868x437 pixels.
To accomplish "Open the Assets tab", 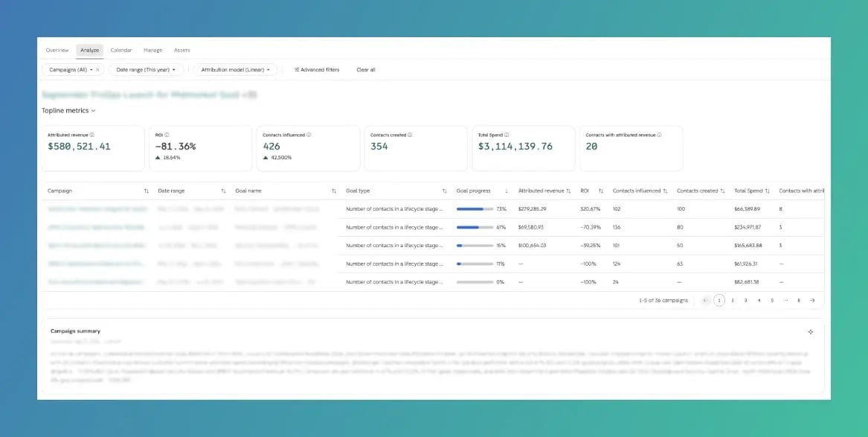I will pos(181,51).
